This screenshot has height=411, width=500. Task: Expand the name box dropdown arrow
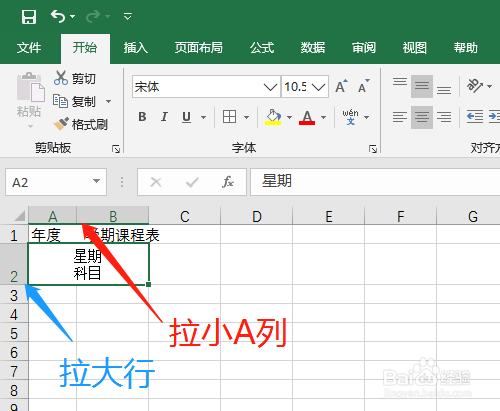[x=96, y=181]
